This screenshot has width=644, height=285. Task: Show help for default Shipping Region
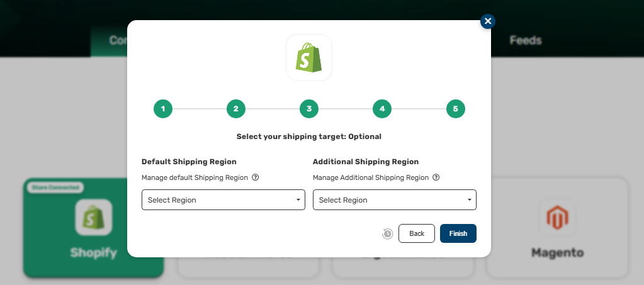[255, 177]
